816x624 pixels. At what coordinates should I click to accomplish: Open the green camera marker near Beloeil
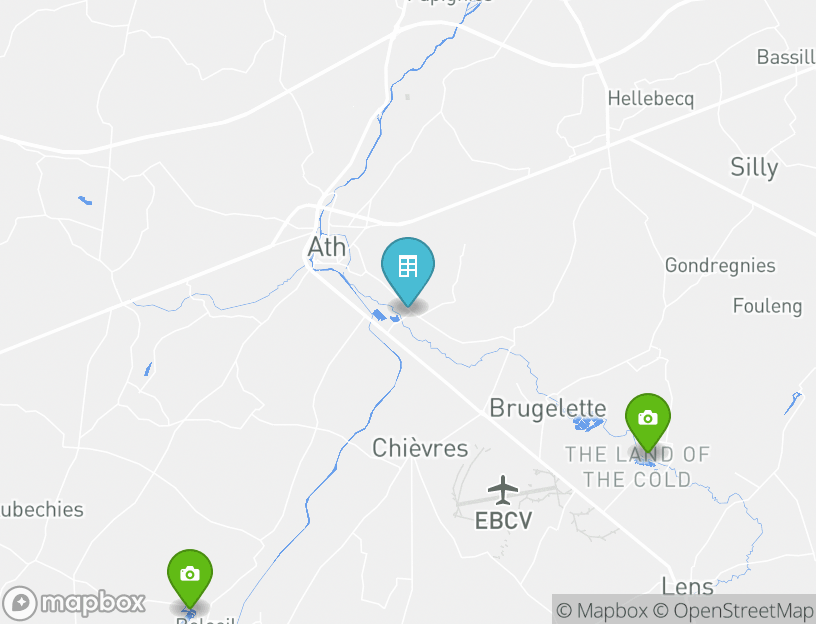190,578
